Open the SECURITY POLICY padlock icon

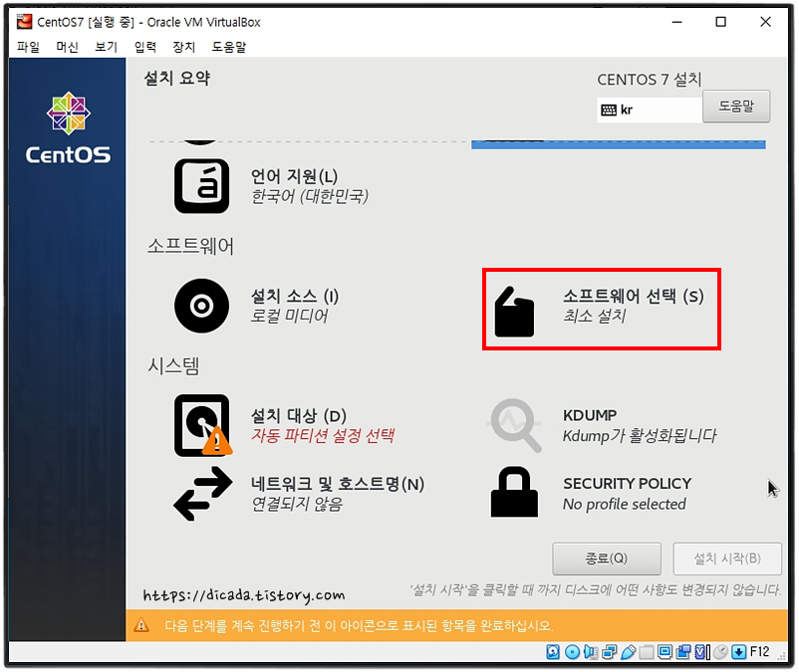pyautogui.click(x=514, y=492)
